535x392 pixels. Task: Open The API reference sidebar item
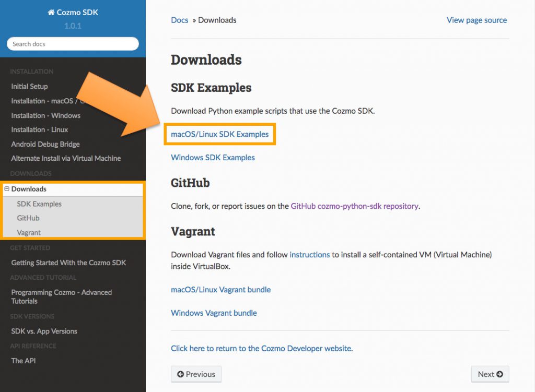[x=24, y=361]
